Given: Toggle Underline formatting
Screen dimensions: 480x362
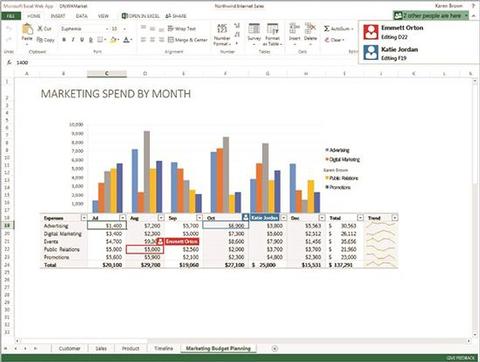Looking at the screenshot, I should (x=82, y=40).
